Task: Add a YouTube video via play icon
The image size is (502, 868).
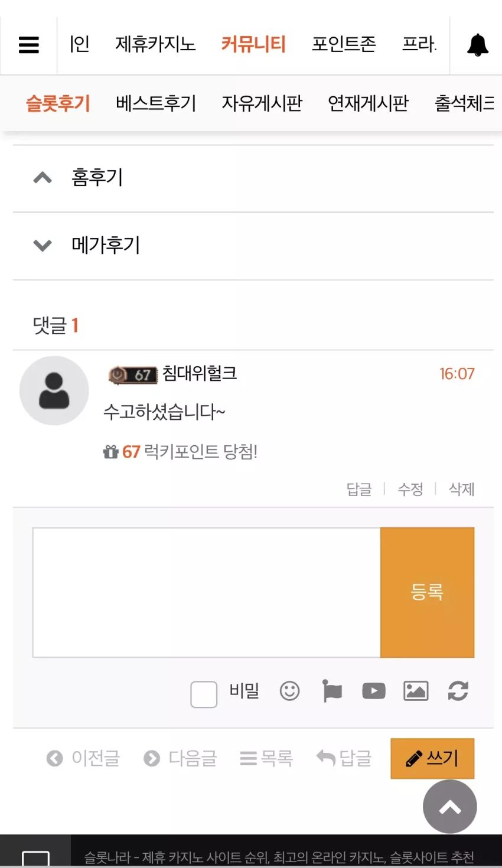Action: pos(374,691)
